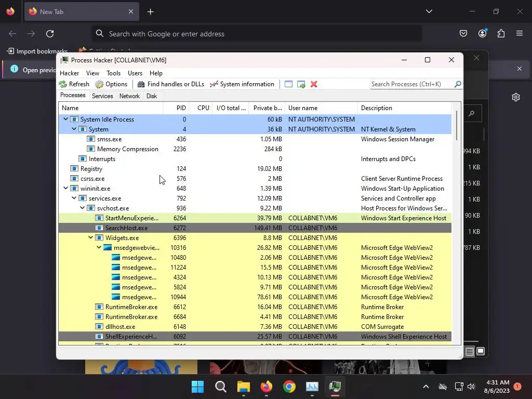Image resolution: width=532 pixels, height=399 pixels.
Task: Collapse the svchost.exe node
Action: (x=83, y=208)
